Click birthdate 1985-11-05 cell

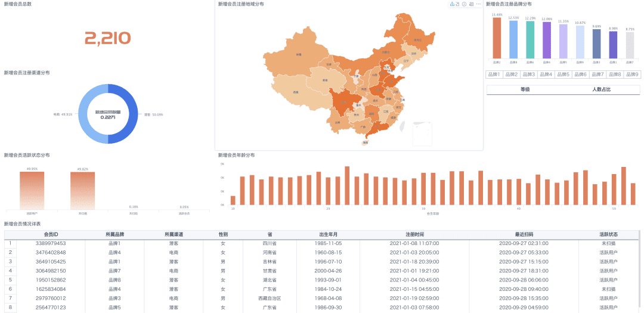pos(328,243)
